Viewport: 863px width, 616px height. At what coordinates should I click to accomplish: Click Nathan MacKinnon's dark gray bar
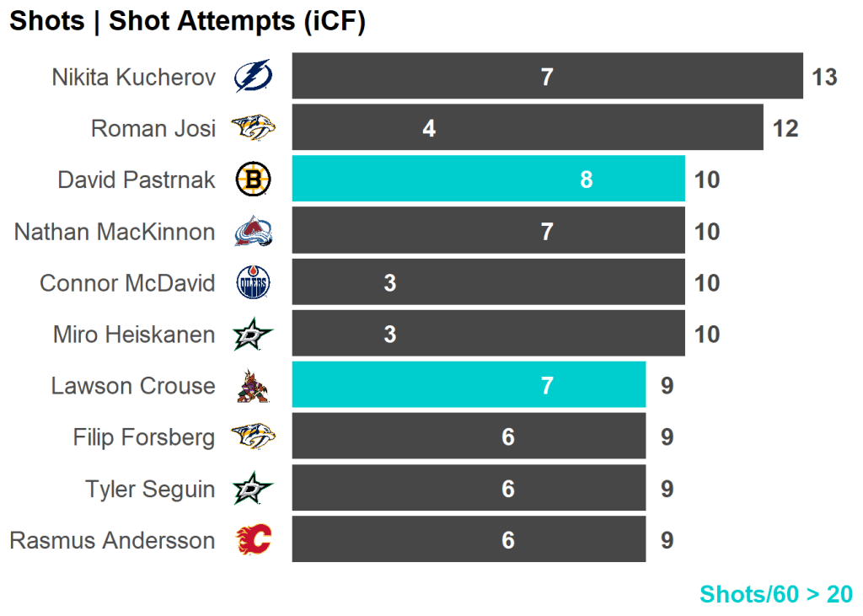[488, 231]
